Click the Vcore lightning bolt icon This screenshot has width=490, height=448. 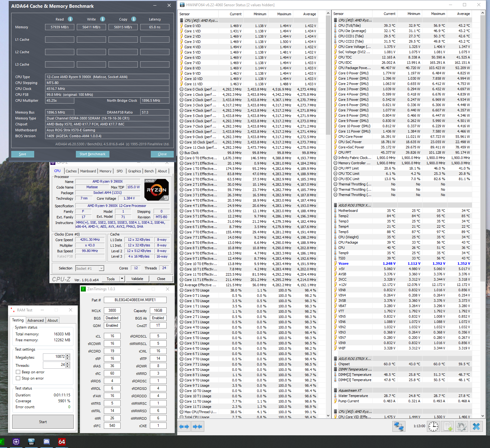point(335,264)
